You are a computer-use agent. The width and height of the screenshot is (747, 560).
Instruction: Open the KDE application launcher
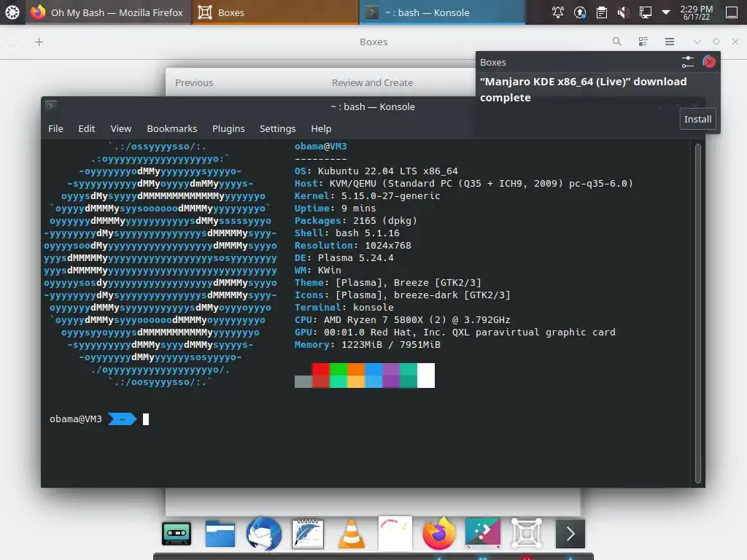click(x=12, y=12)
